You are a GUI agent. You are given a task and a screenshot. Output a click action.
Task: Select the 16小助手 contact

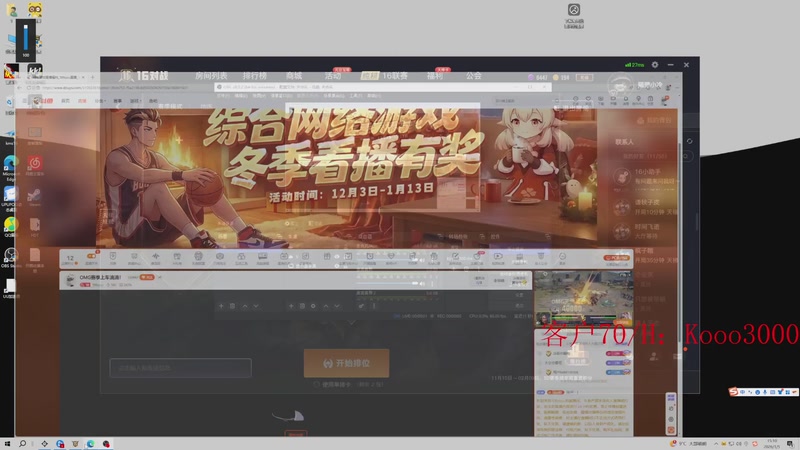645,177
